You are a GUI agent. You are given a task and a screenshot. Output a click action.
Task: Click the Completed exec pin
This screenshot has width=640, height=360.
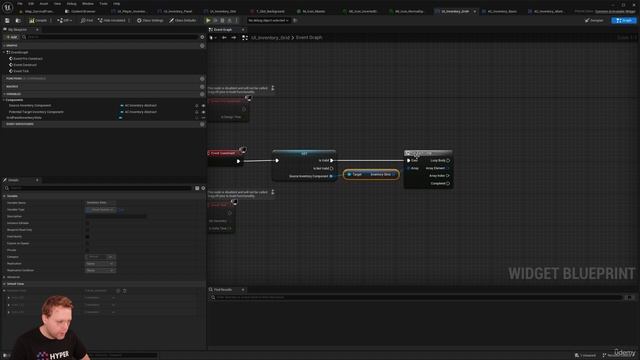[448, 184]
